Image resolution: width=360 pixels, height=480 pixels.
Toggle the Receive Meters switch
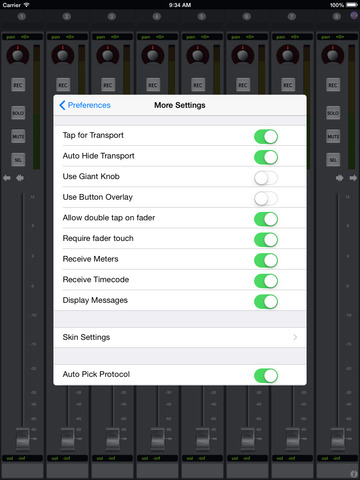pyautogui.click(x=266, y=261)
